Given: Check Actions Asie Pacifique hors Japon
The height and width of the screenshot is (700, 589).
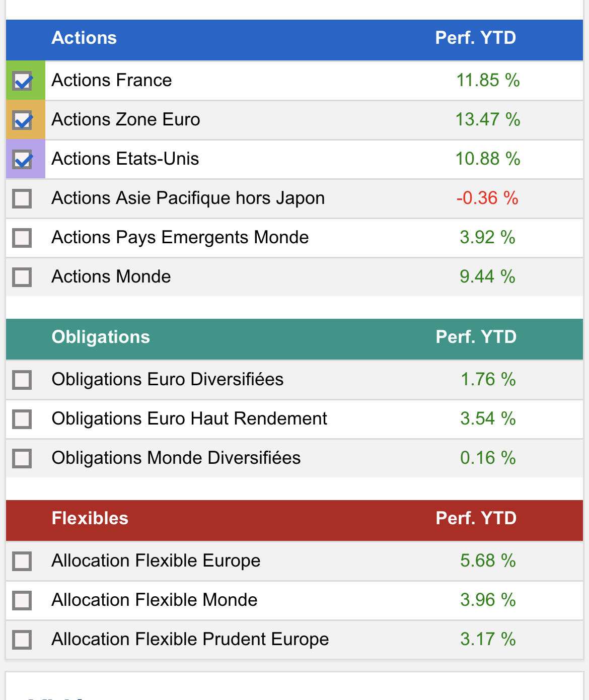Looking at the screenshot, I should (22, 198).
